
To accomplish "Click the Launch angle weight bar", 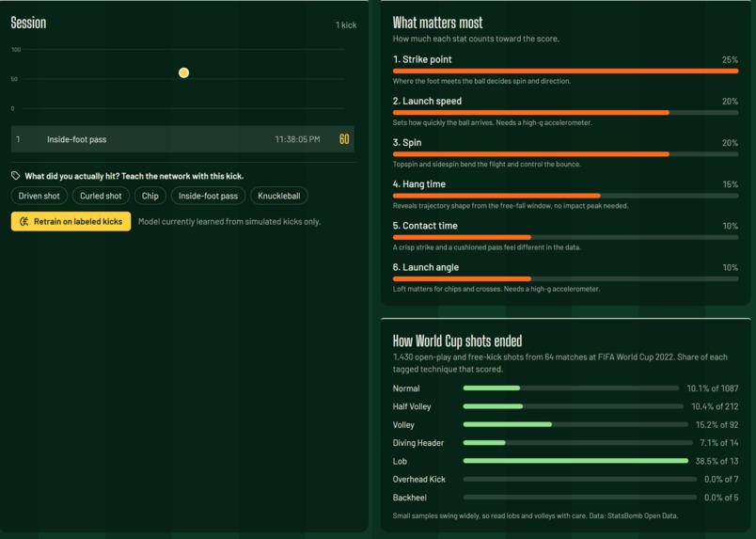I will click(565, 278).
